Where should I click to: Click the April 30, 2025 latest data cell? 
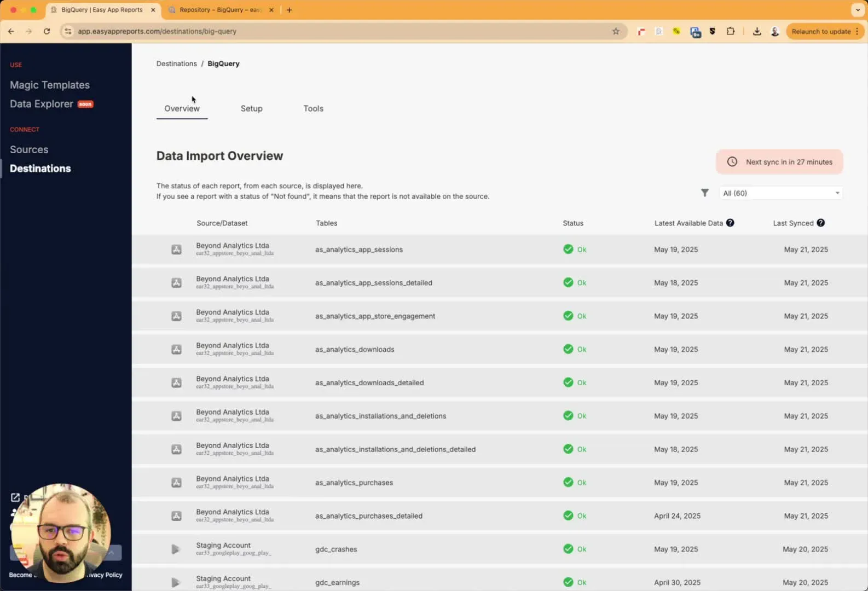click(677, 582)
